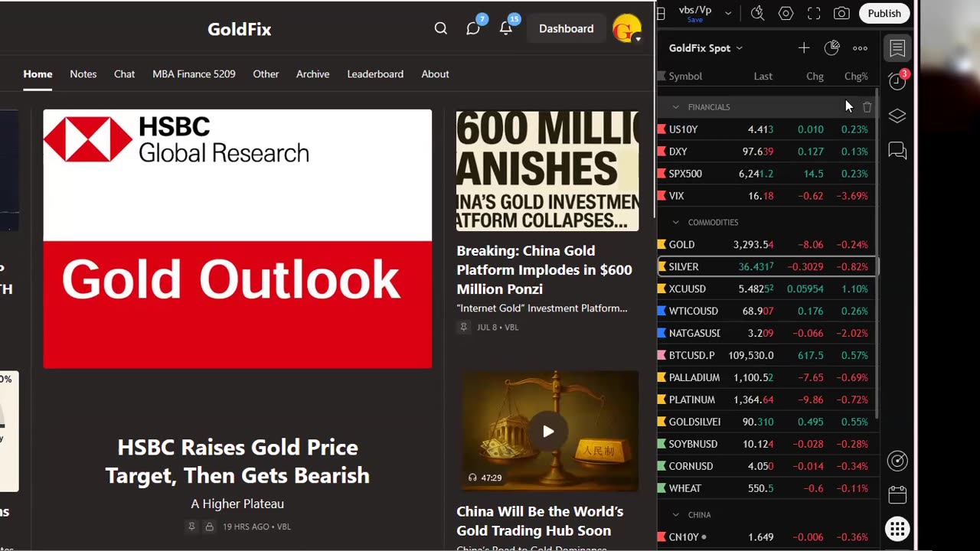Open the sidebar chats icon
The height and width of the screenshot is (551, 980).
coord(897,151)
